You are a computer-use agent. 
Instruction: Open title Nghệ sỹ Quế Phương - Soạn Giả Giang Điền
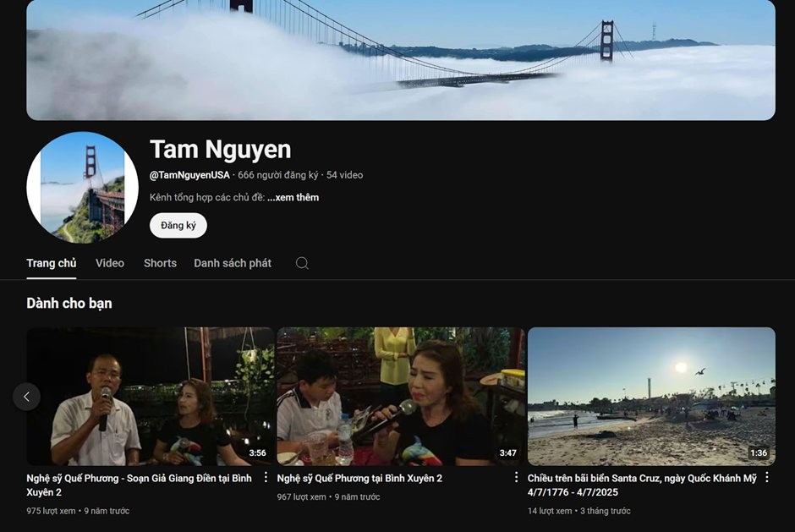click(139, 485)
